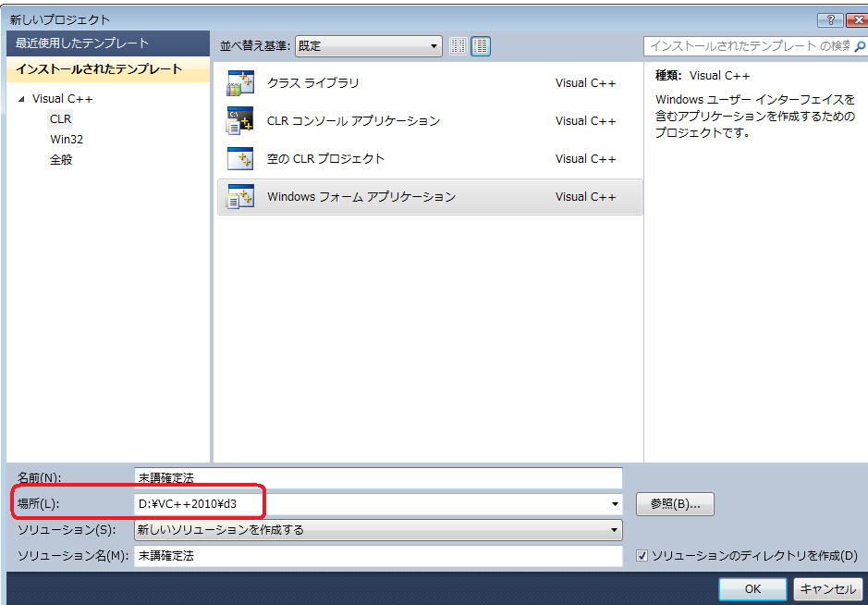Click Visual C++ label on 空の CLR プロジェクト row
The width and height of the screenshot is (868, 605).
pyautogui.click(x=586, y=158)
